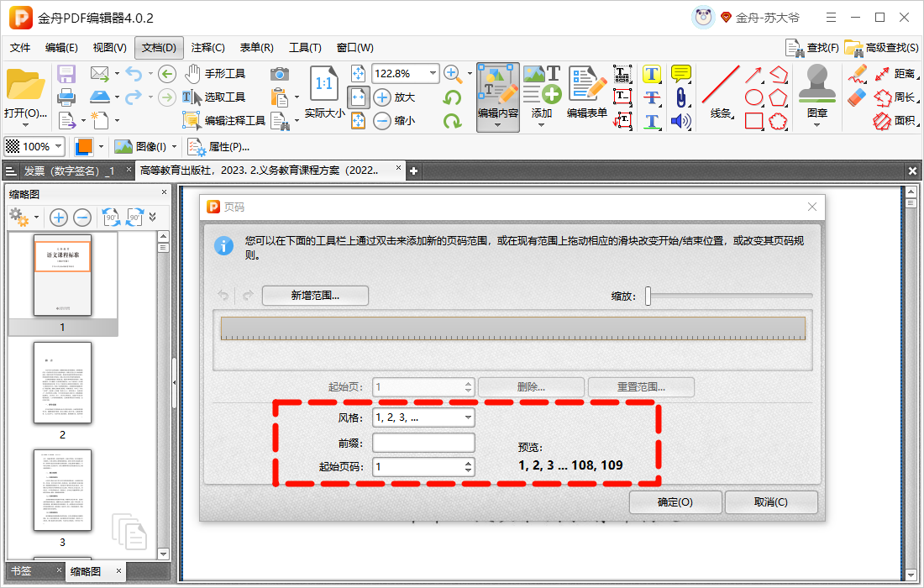Click the edit form (编辑表单) icon
The height and width of the screenshot is (588, 924).
click(x=587, y=92)
